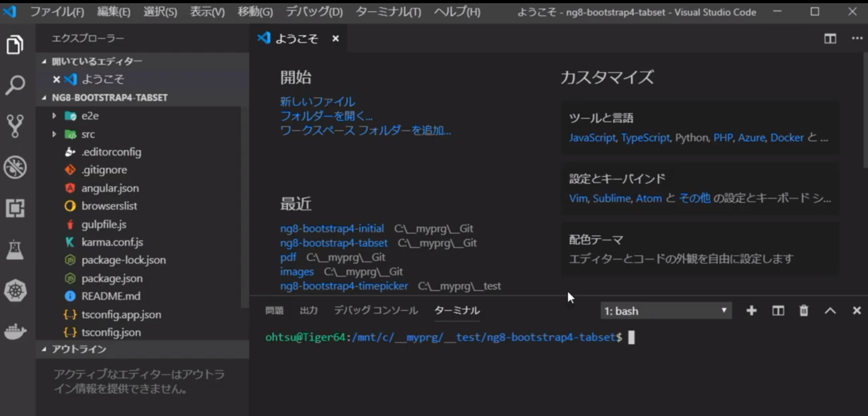Open the Docker whale view
The image size is (868, 416).
click(x=15, y=331)
